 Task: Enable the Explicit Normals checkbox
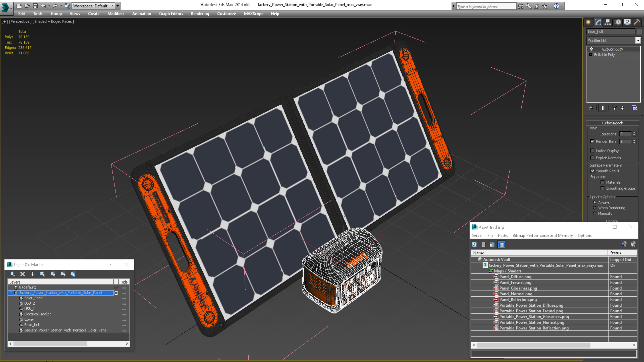(x=592, y=158)
